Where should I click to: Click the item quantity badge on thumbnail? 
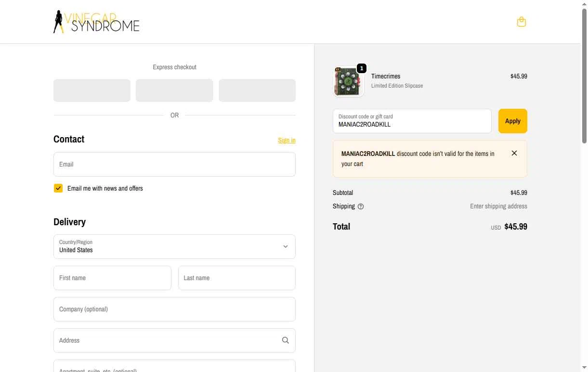coord(362,68)
